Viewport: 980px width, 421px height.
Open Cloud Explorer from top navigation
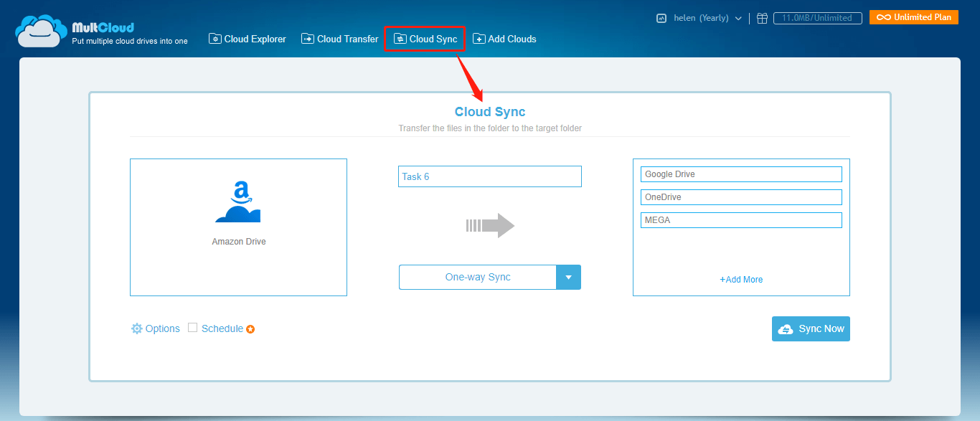click(248, 39)
